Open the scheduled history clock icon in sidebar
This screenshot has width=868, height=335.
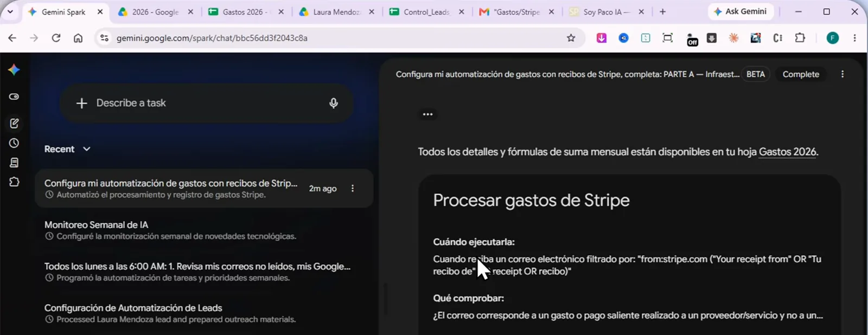click(14, 143)
